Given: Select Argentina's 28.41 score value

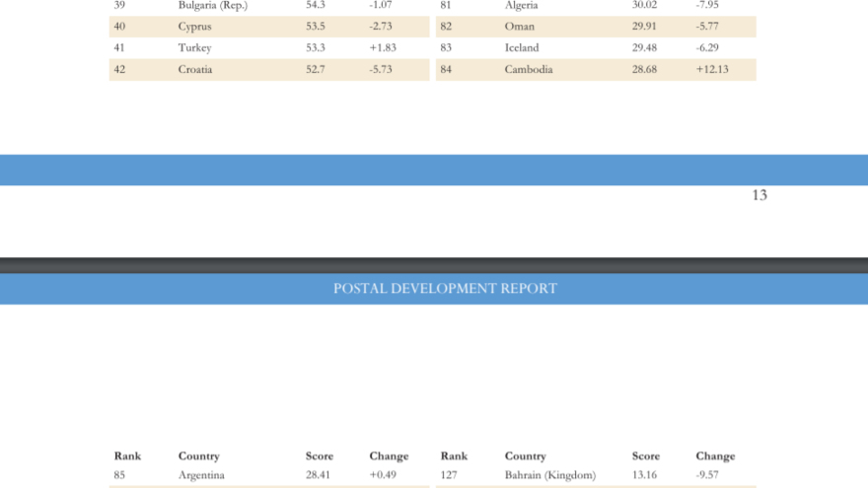Looking at the screenshot, I should (318, 475).
